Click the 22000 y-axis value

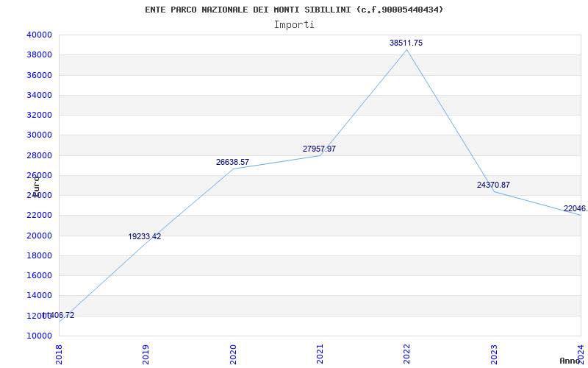pos(39,216)
